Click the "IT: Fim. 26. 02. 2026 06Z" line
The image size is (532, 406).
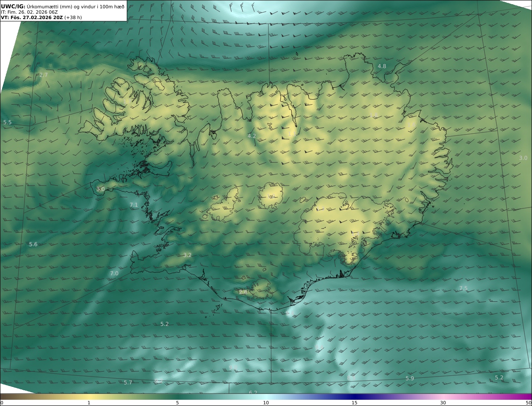point(29,12)
